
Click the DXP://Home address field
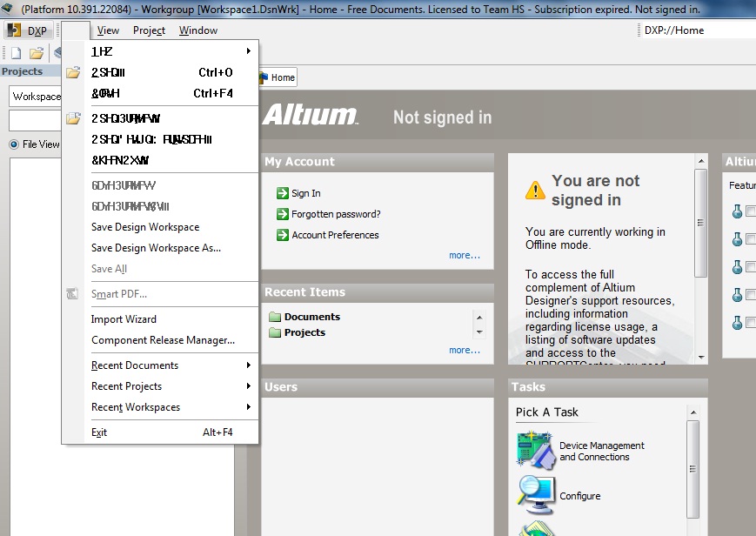point(699,30)
